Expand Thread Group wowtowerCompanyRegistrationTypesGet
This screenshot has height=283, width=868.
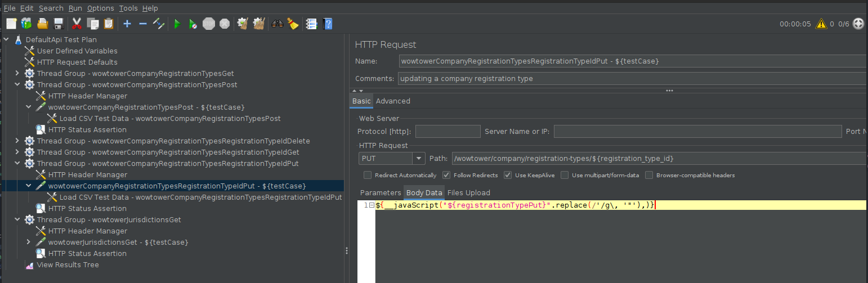17,73
